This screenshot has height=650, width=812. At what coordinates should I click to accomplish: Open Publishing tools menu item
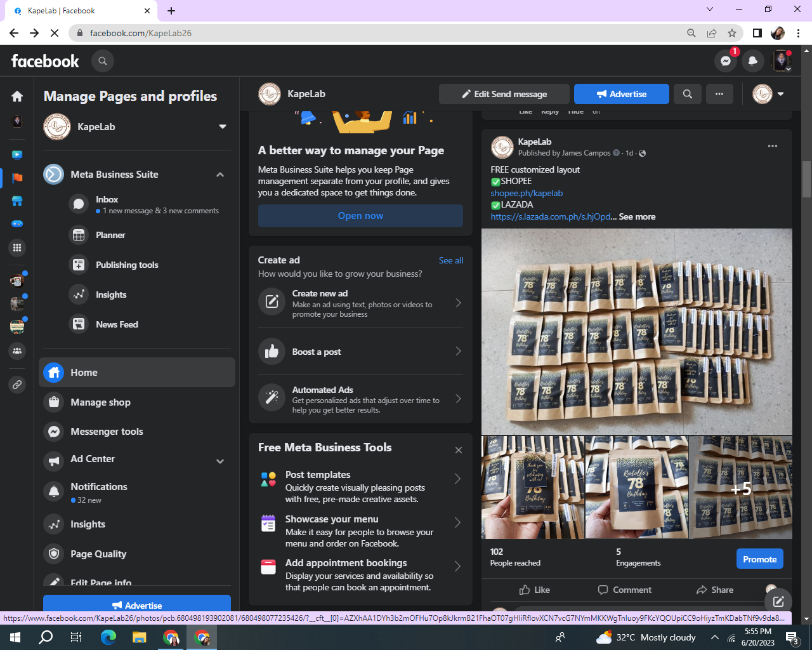click(127, 265)
